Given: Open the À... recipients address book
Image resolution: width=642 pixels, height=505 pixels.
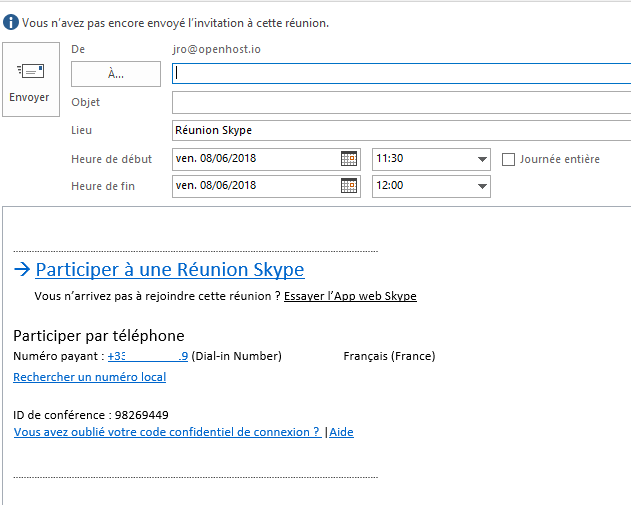Looking at the screenshot, I should [116, 74].
